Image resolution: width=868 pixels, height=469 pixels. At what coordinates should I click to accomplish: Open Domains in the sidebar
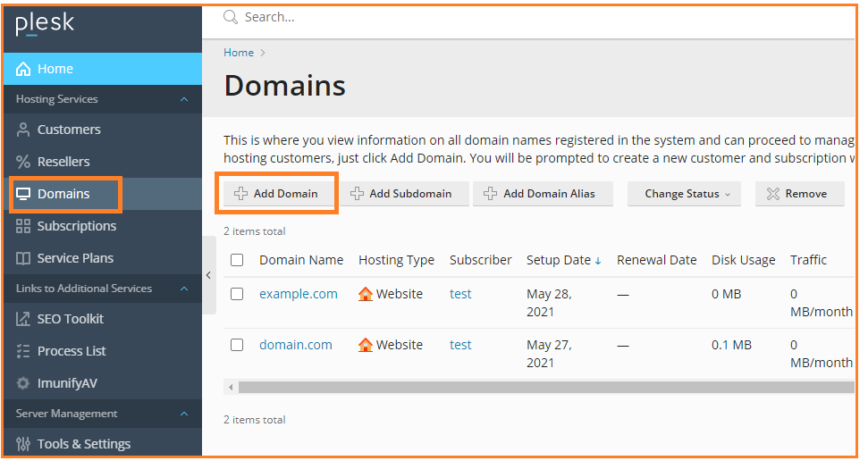[103, 194]
